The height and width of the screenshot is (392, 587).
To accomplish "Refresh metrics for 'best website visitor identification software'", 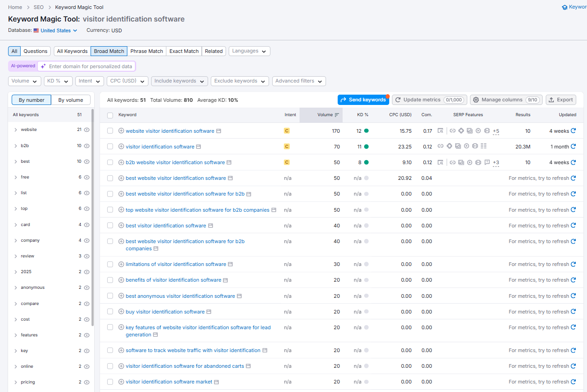I will tap(573, 178).
